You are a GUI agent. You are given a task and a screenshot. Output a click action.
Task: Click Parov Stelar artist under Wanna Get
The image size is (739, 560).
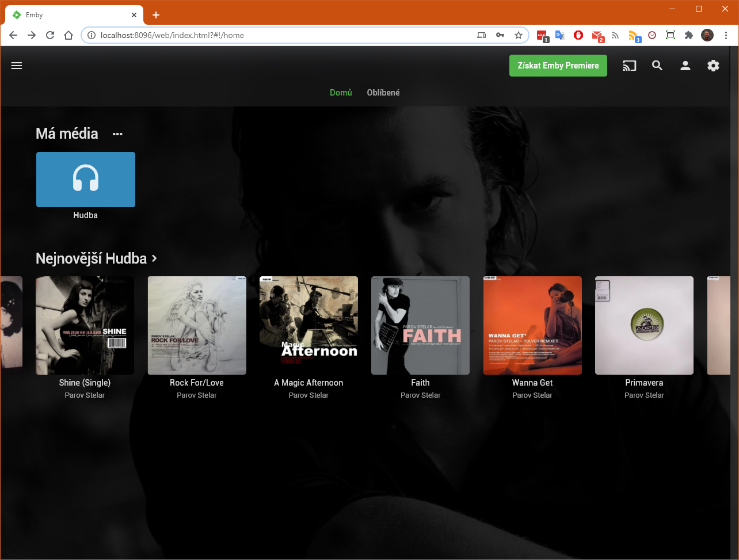(532, 395)
